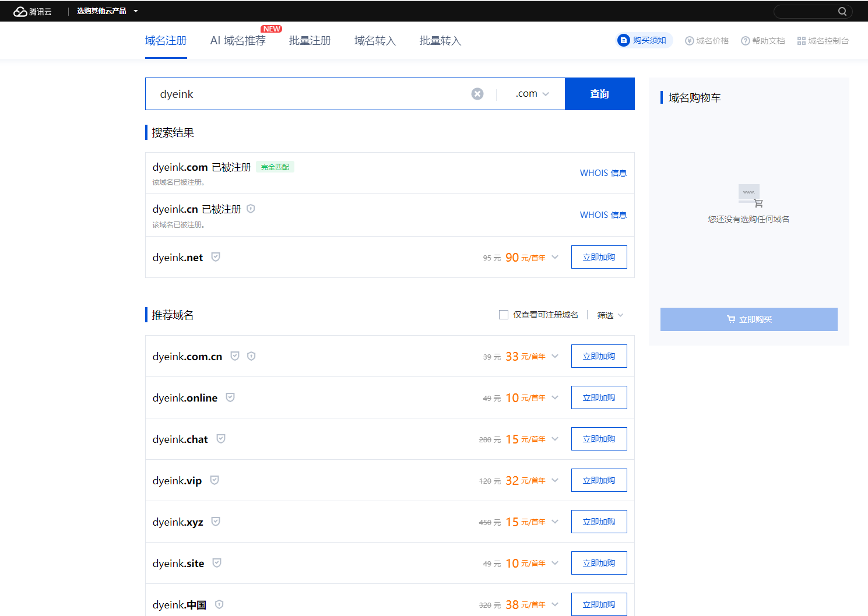This screenshot has width=868, height=616.
Task: Click shield icon beside dyeink.cn
Action: [251, 209]
